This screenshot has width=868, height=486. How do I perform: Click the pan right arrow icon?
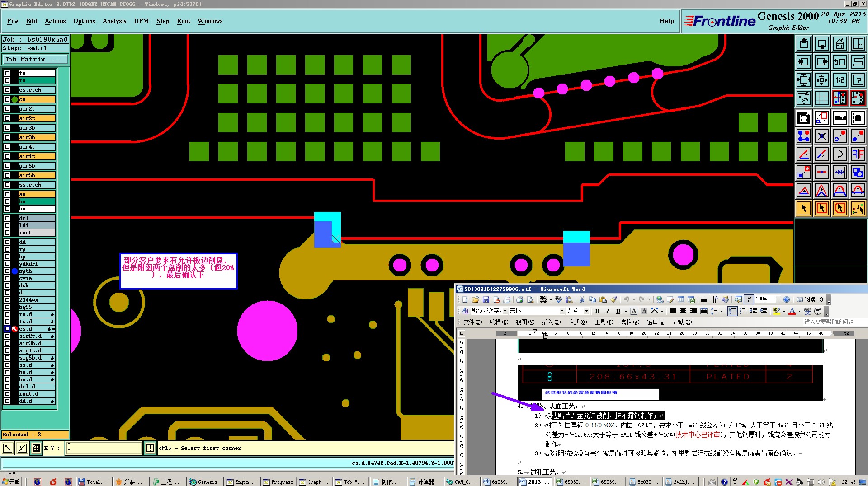[x=822, y=62]
